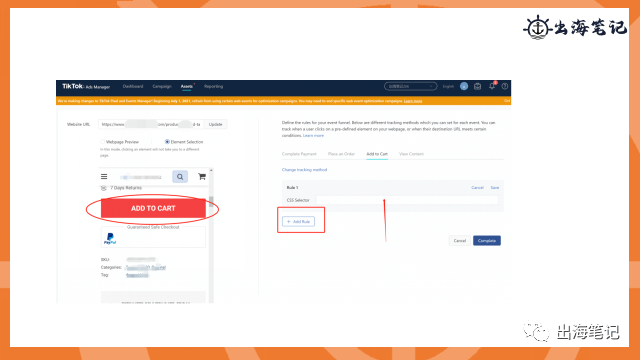Click into the Website URL field
Image resolution: width=640 pixels, height=360 pixels.
pos(151,124)
